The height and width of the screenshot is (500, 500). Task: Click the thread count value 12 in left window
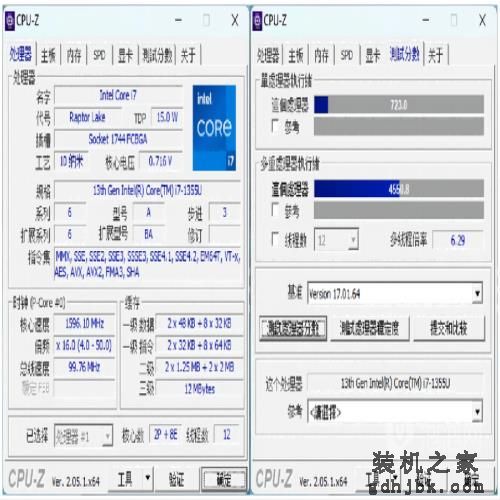tap(227, 435)
